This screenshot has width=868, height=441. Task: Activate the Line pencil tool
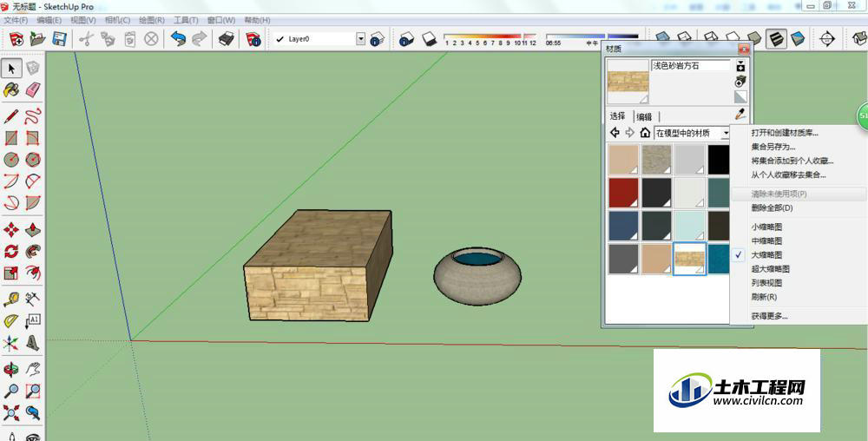pyautogui.click(x=11, y=116)
